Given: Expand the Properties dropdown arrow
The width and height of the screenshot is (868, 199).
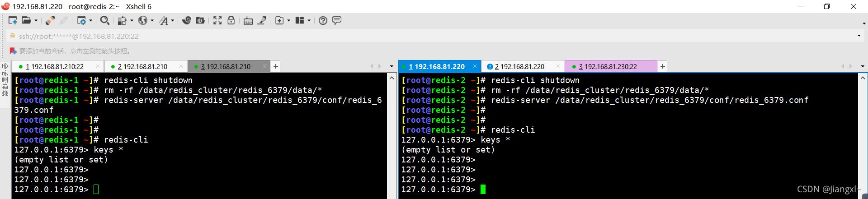Looking at the screenshot, I should tap(91, 20).
